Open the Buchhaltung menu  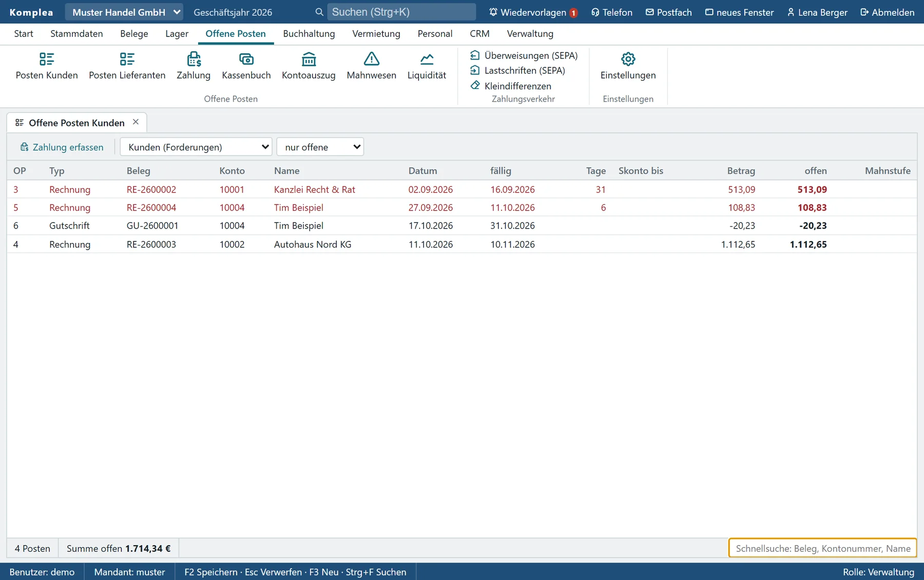309,34
